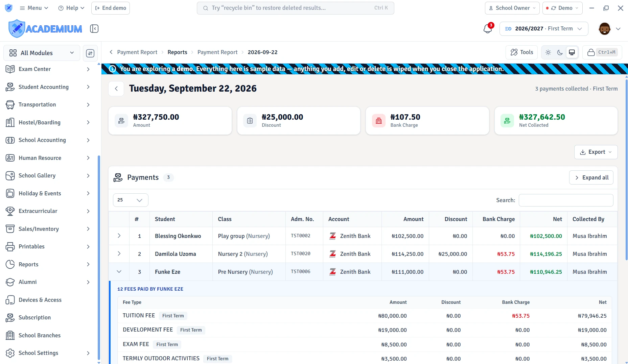Open the Menu menu
This screenshot has height=364, width=628.
click(x=34, y=8)
